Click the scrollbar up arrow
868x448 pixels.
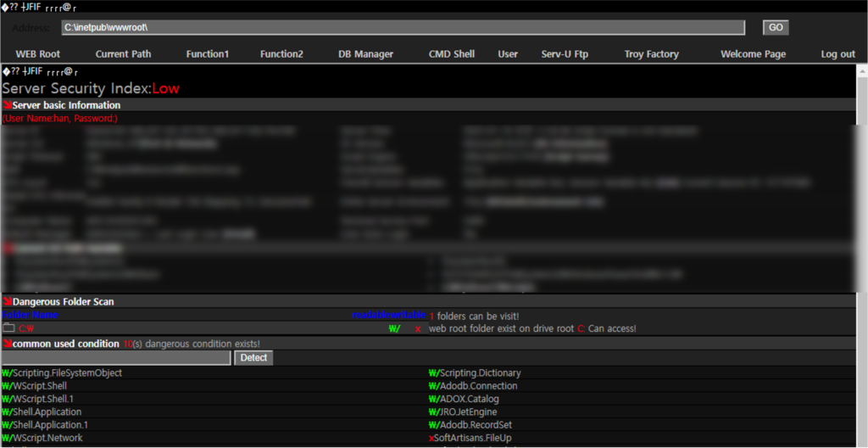(x=862, y=71)
